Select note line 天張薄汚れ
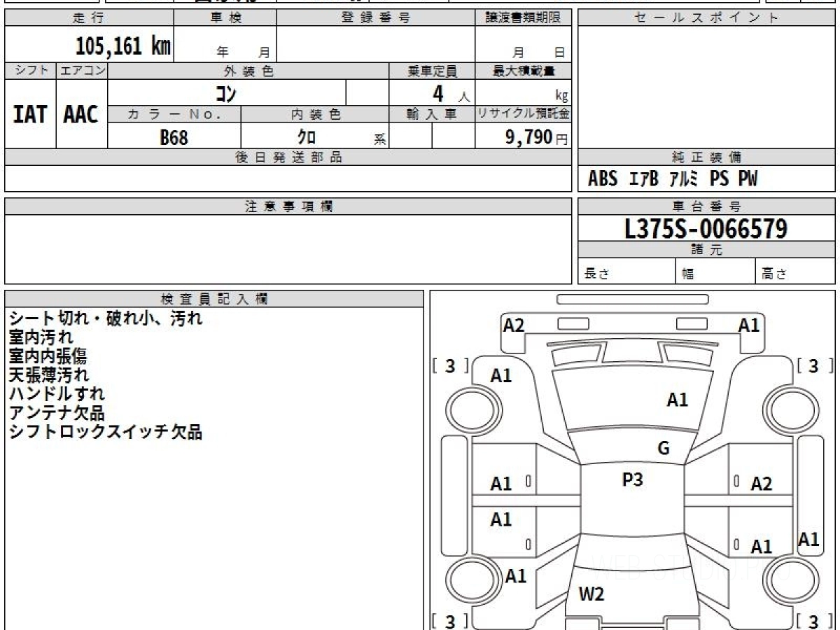 click(49, 375)
